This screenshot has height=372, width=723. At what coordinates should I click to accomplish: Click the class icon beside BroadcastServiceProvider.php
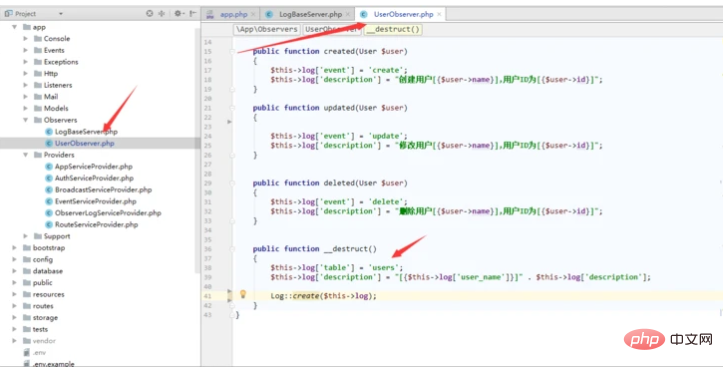(49, 189)
